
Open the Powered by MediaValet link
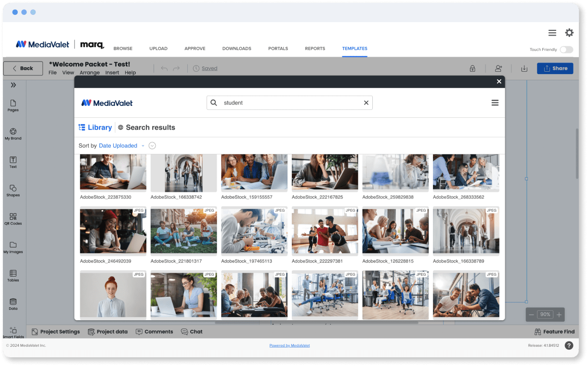click(289, 345)
